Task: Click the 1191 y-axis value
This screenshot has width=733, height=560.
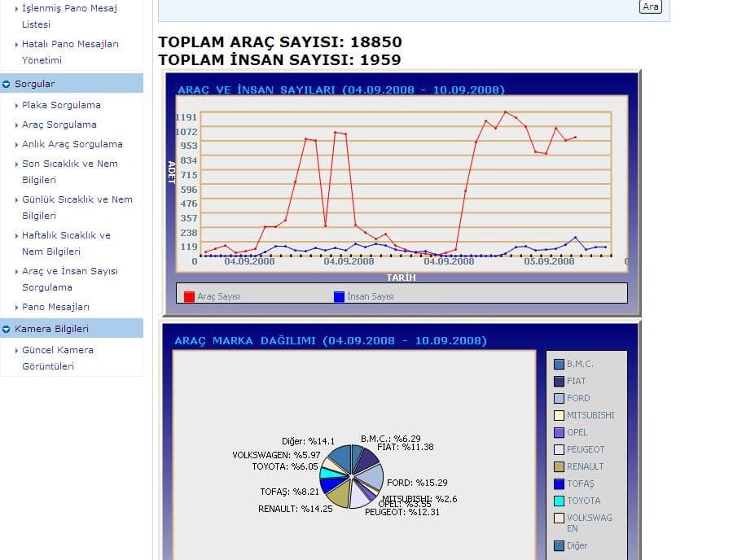Action: [x=186, y=117]
